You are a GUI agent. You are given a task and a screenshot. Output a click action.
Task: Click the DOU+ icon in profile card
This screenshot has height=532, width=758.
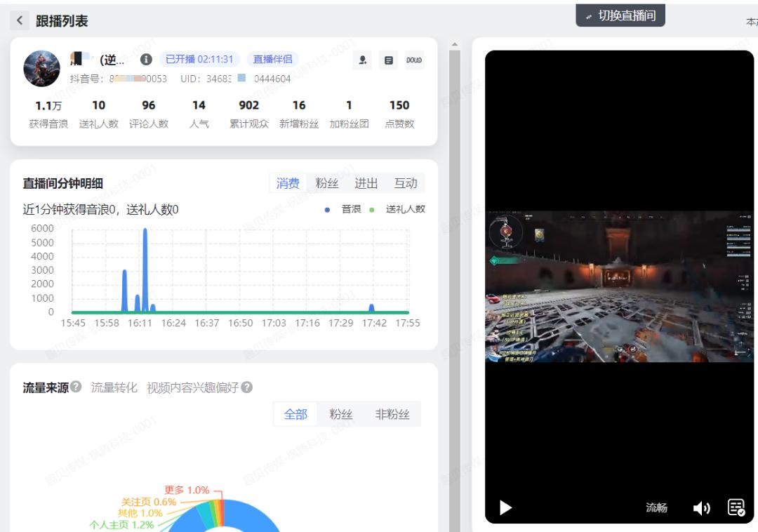tap(414, 60)
